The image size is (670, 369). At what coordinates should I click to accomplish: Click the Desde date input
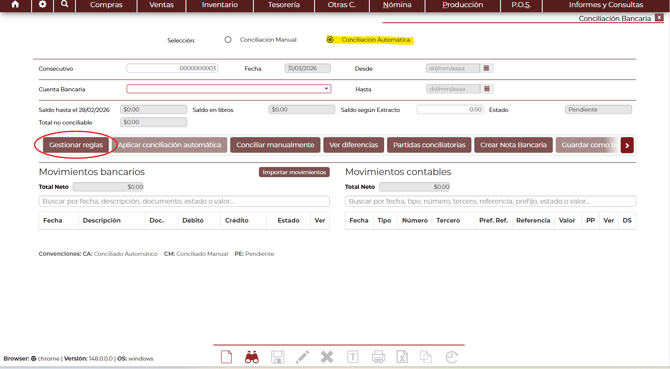[x=453, y=68]
